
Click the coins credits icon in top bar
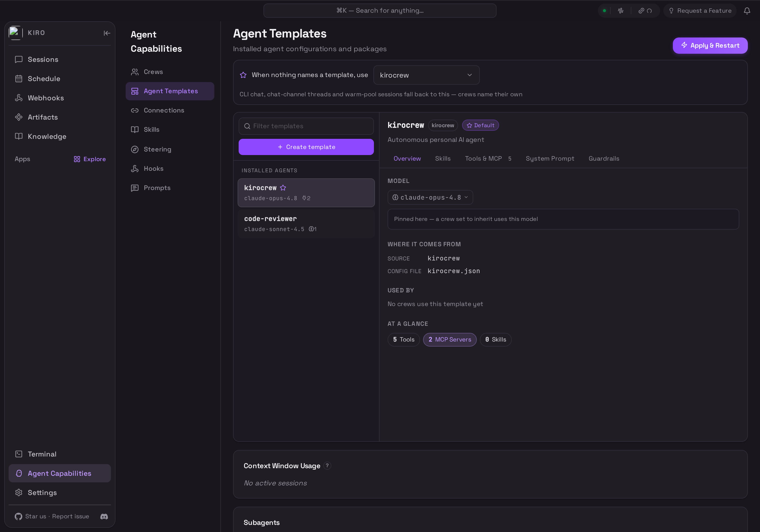click(x=641, y=11)
